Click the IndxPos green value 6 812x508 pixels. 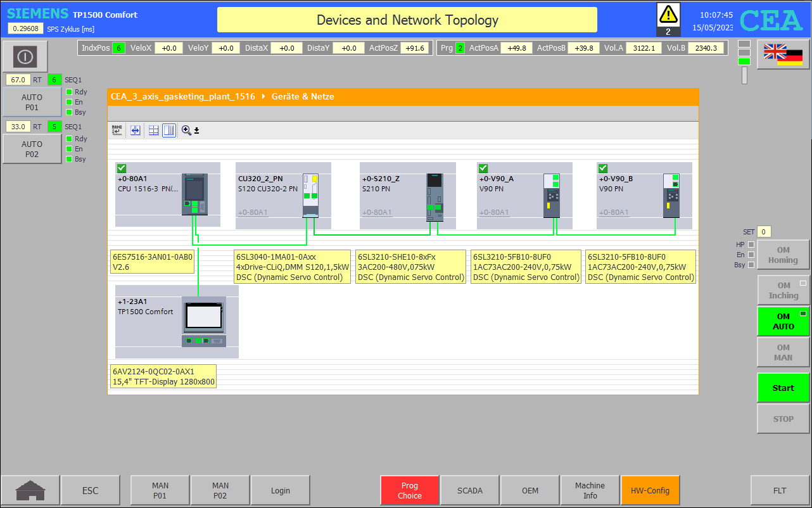(x=118, y=48)
